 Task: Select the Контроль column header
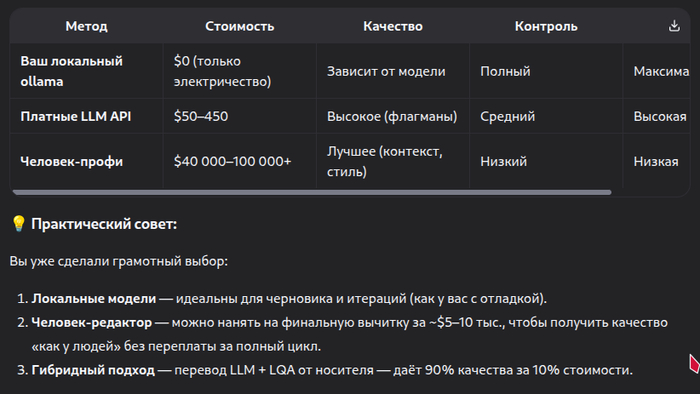(546, 26)
